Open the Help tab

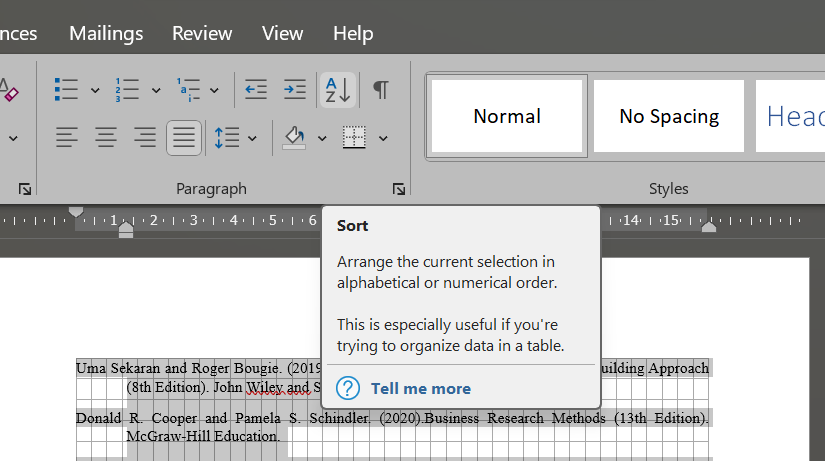tap(353, 34)
